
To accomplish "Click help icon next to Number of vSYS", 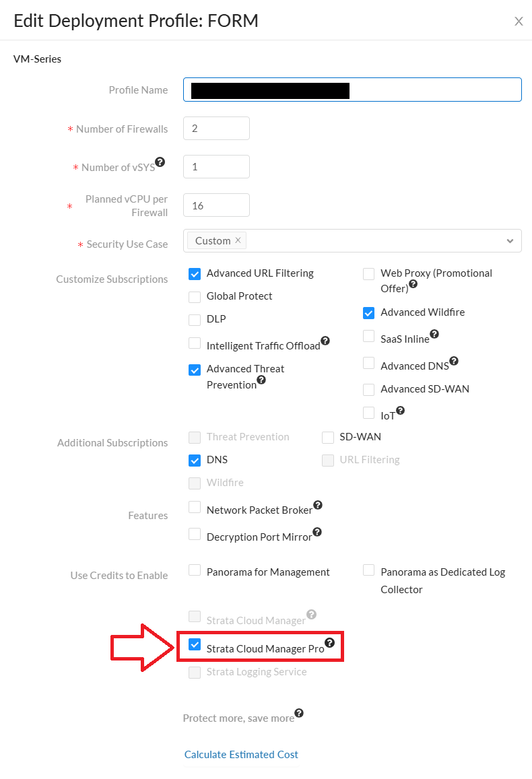I will (x=160, y=162).
